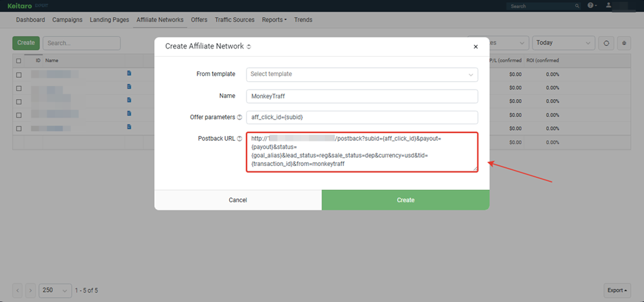Click the icon beside Create Affiliate Network title

tap(248, 46)
